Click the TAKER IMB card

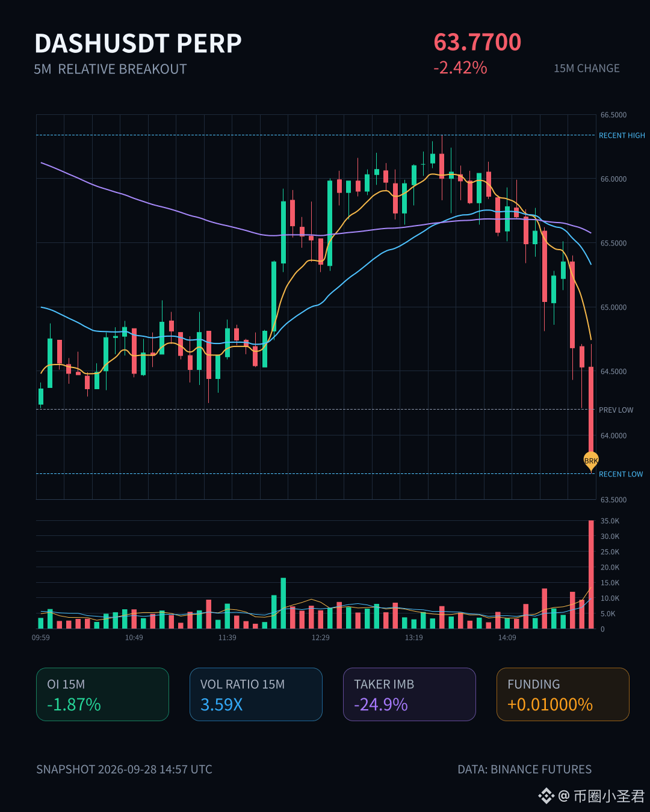tap(409, 694)
